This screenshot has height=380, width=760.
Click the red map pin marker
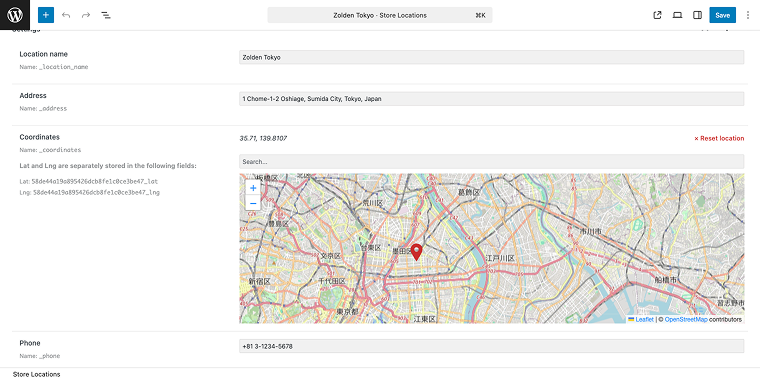pos(416,252)
